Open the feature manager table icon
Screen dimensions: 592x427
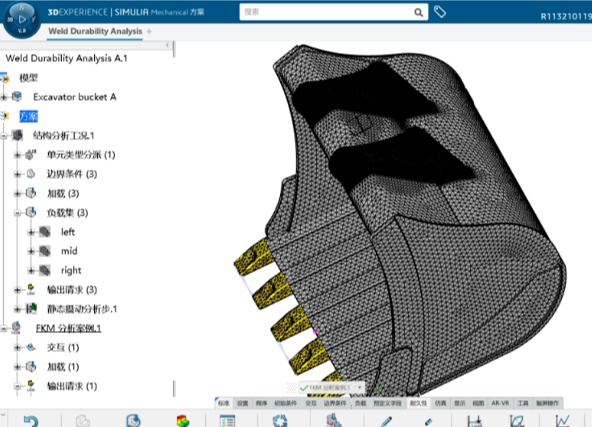point(228,421)
